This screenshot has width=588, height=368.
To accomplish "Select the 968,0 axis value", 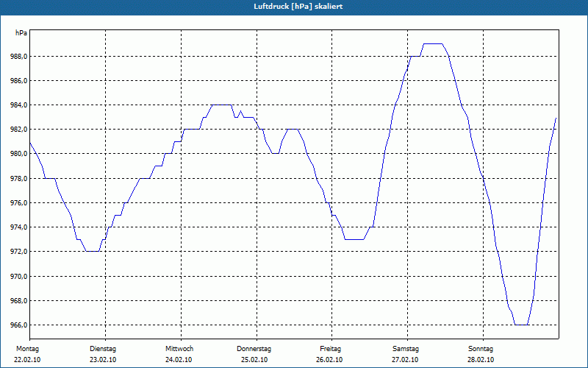I will coord(19,301).
